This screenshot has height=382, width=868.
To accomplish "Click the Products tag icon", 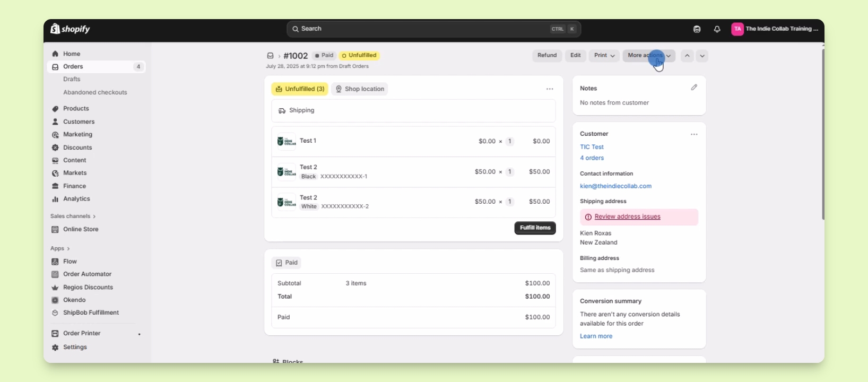I will click(x=55, y=109).
